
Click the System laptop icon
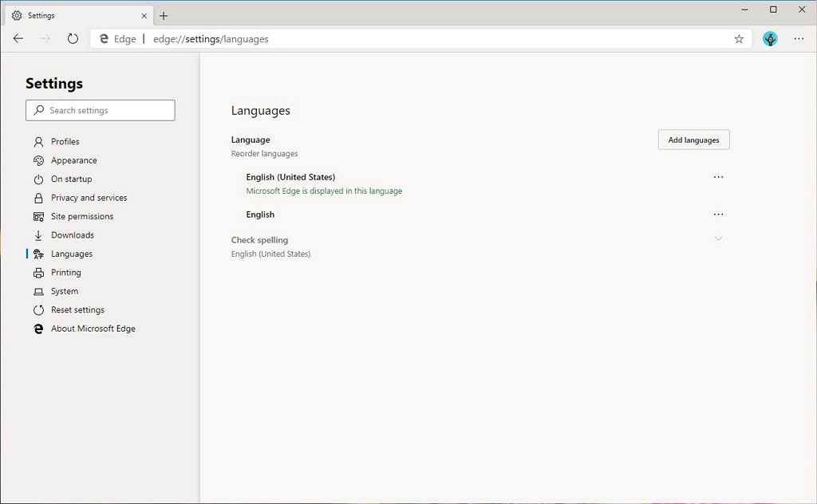pyautogui.click(x=38, y=292)
